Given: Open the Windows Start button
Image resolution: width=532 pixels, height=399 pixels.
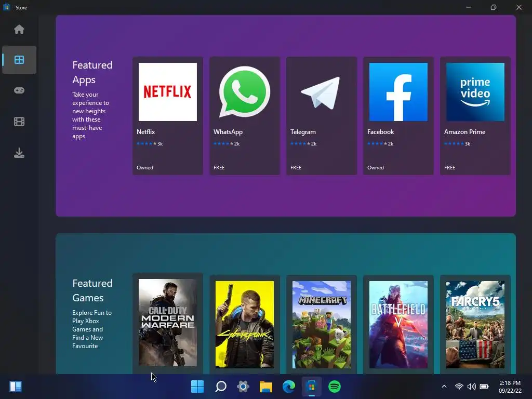Looking at the screenshot, I should 197,387.
